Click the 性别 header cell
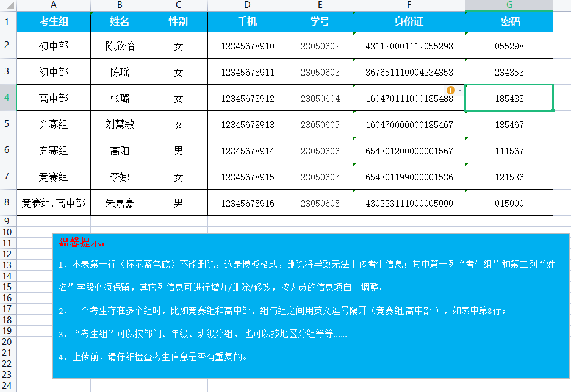Screen dimensions: 571x392 click(x=178, y=21)
